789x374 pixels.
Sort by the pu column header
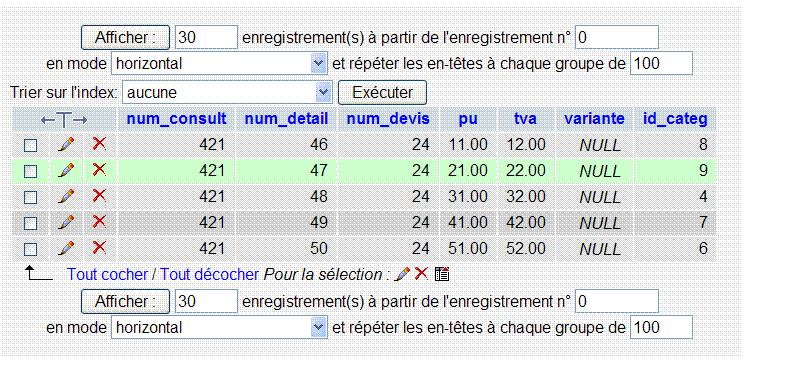[x=468, y=119]
